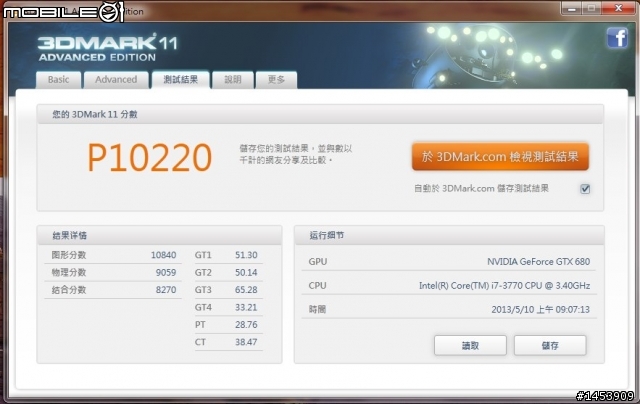
Task: Click the GT1 label
Action: (x=203, y=255)
